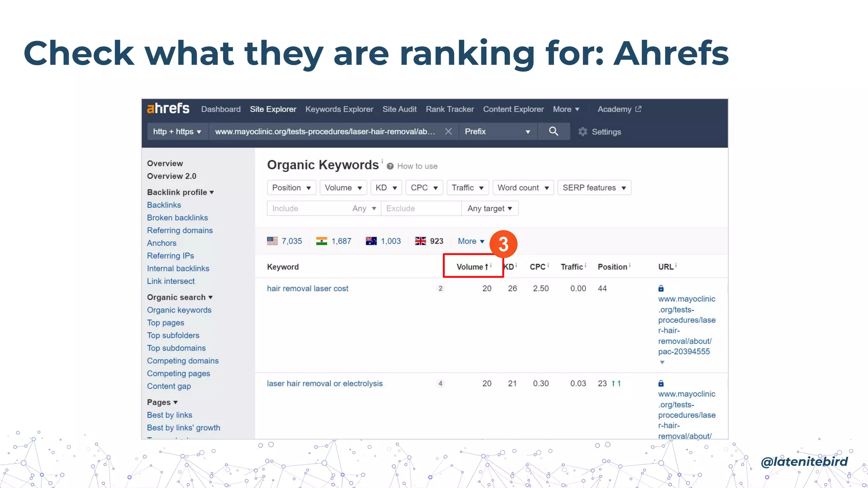Screen dimensions: 868x488
Task: Open the Volume filter dropdown
Action: tap(343, 188)
